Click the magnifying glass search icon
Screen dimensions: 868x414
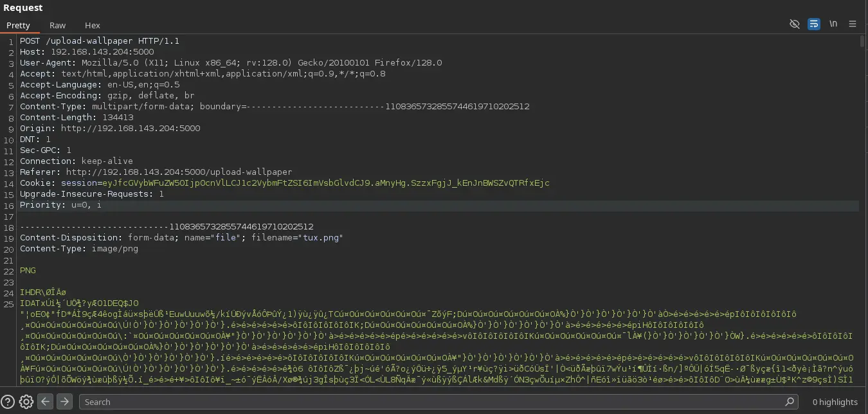[790, 402]
